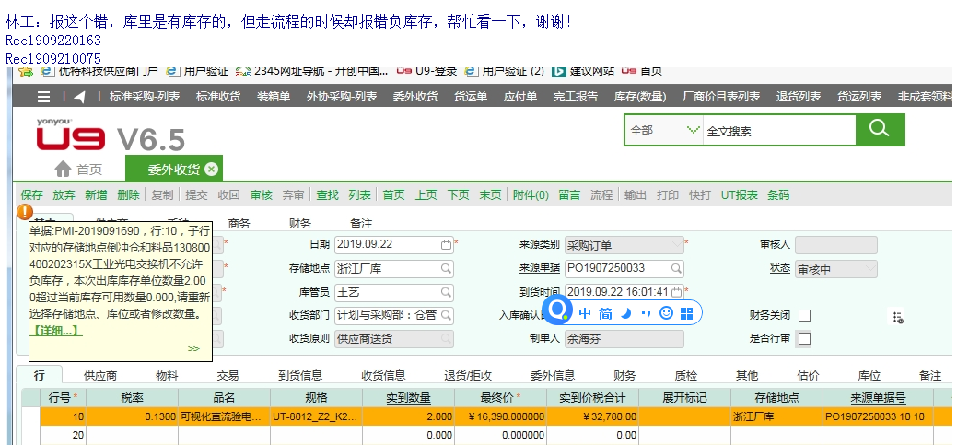Open the 【详细...】 link in the error tooltip
The image size is (980, 445).
tap(55, 329)
